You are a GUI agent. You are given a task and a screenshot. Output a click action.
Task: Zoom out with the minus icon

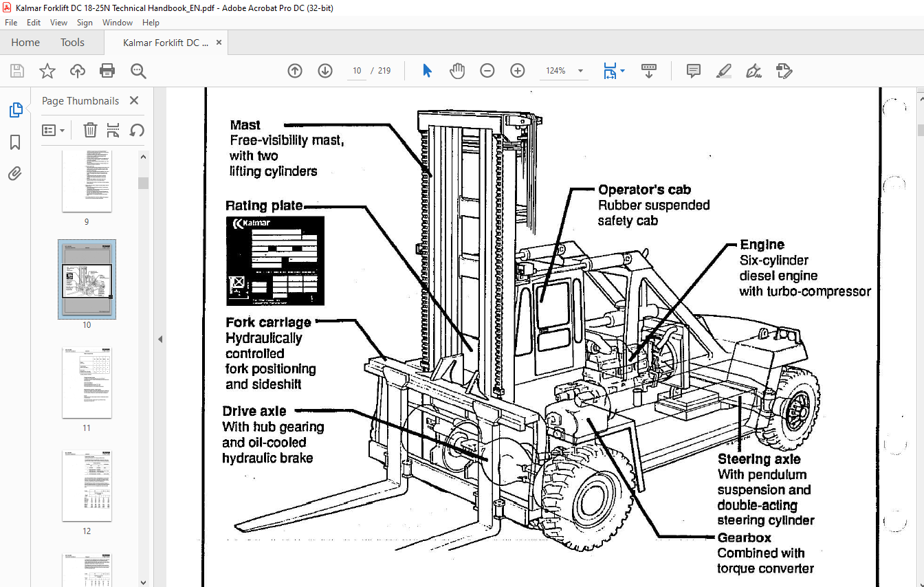click(x=487, y=71)
